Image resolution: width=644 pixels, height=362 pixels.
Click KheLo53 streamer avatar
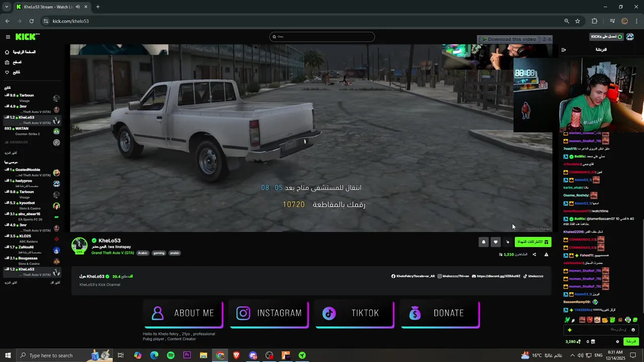point(79,245)
